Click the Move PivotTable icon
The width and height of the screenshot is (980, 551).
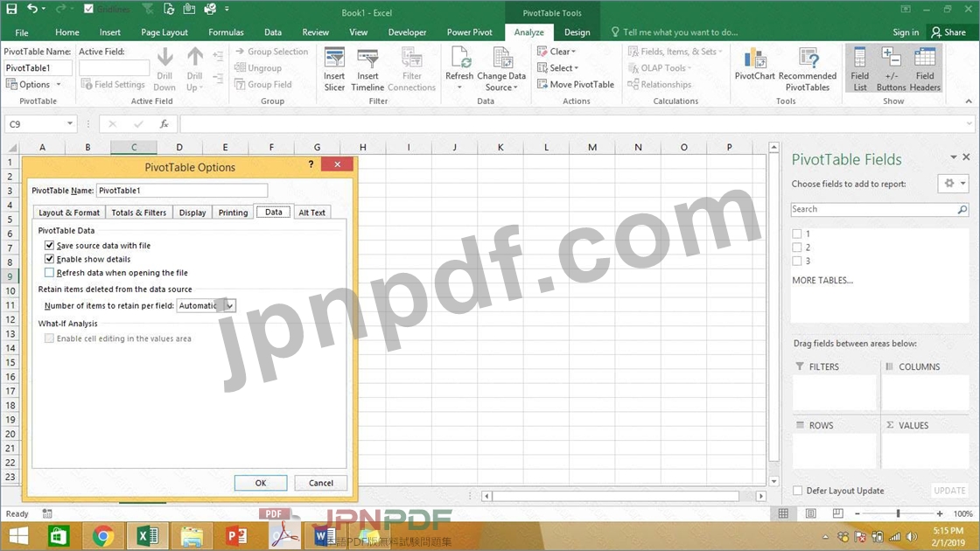pyautogui.click(x=542, y=85)
